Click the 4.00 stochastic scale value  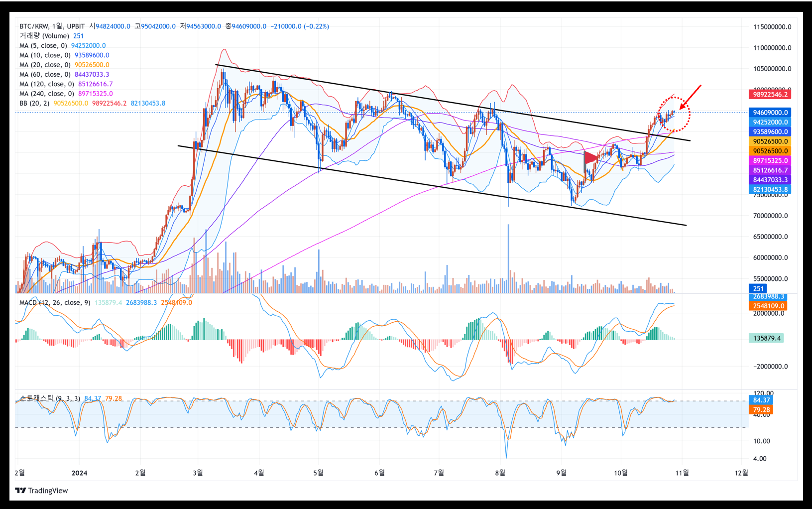[x=760, y=459]
